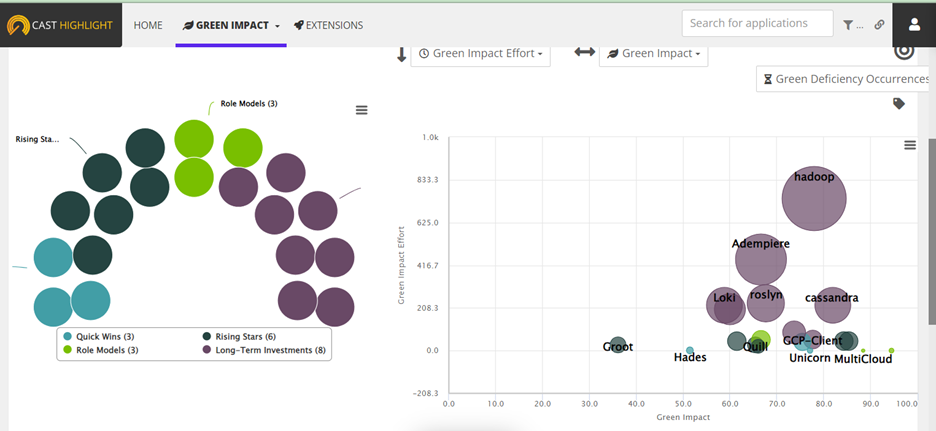The width and height of the screenshot is (936, 431).
Task: Click the tag icon above the chart
Action: pyautogui.click(x=898, y=103)
